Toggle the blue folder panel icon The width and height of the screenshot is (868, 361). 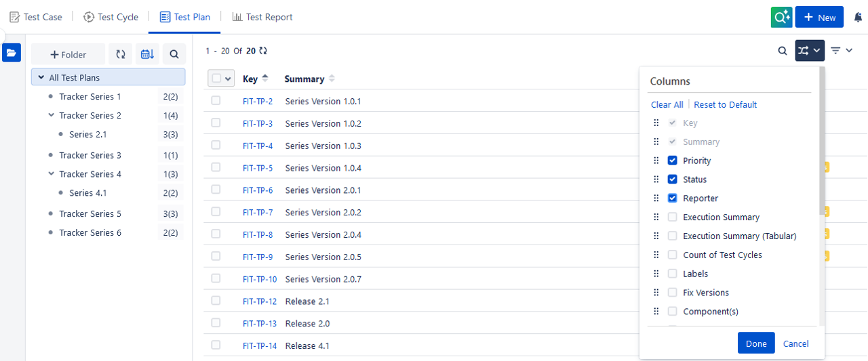(x=12, y=53)
